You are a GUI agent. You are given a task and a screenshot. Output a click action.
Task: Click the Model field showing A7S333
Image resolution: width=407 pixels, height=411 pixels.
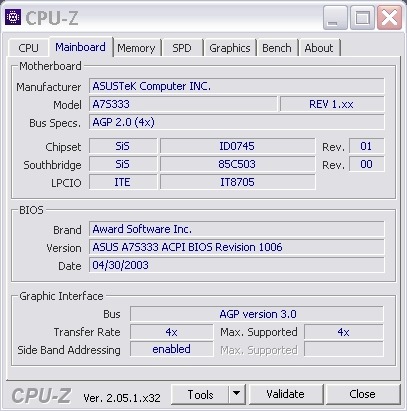coord(183,104)
